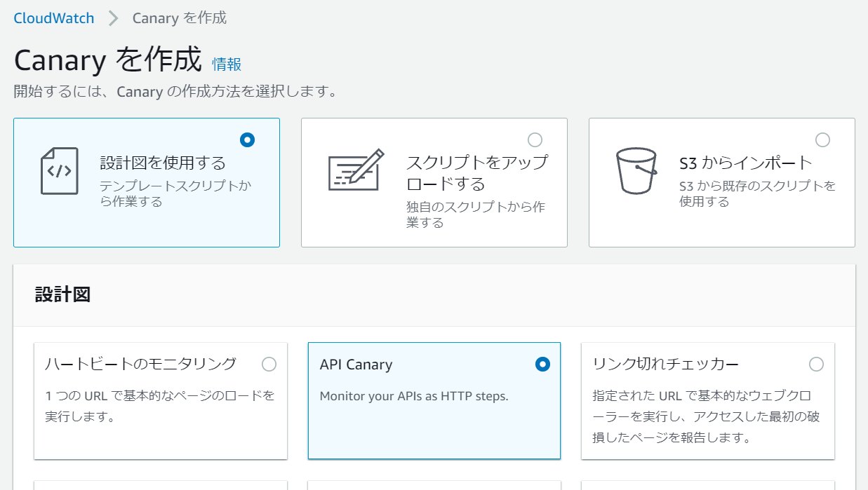
Task: Click the リンク切れチェッカー blueprint title
Action: [666, 365]
